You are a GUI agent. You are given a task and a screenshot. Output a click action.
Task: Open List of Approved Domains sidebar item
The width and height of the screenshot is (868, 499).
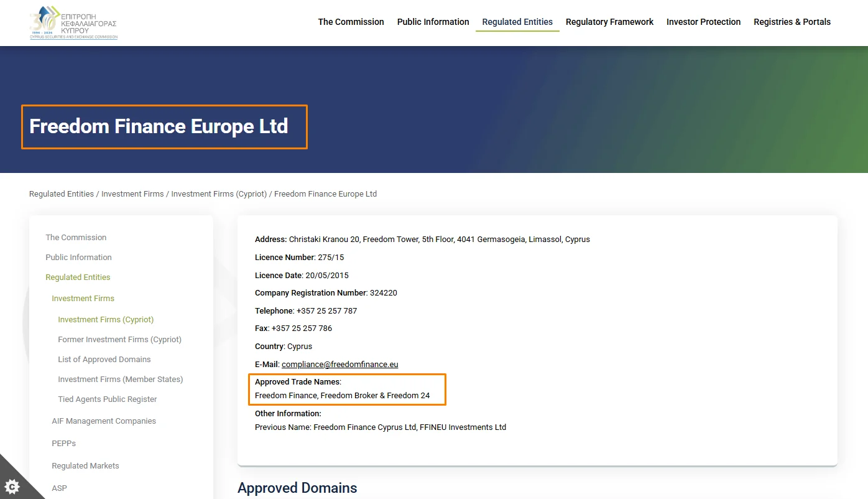coord(104,360)
